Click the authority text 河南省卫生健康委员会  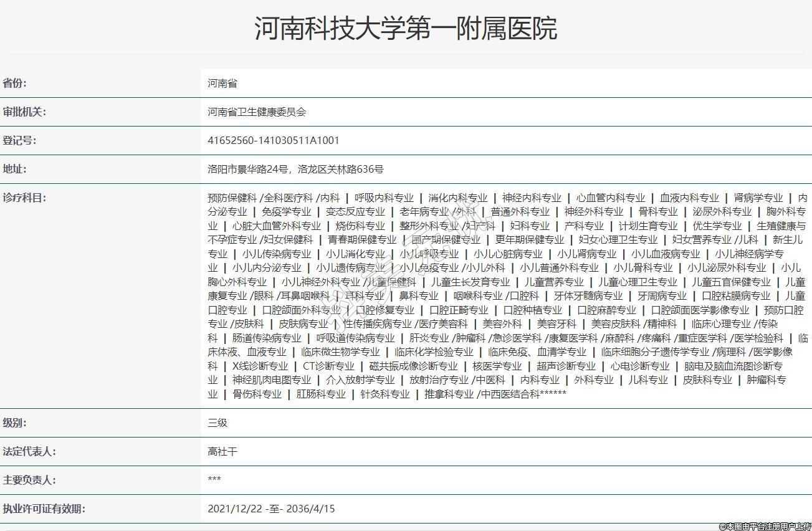pyautogui.click(x=257, y=112)
